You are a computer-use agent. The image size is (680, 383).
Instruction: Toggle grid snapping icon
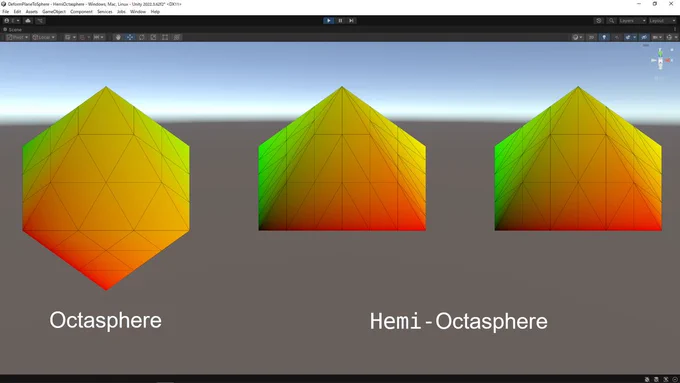click(82, 37)
